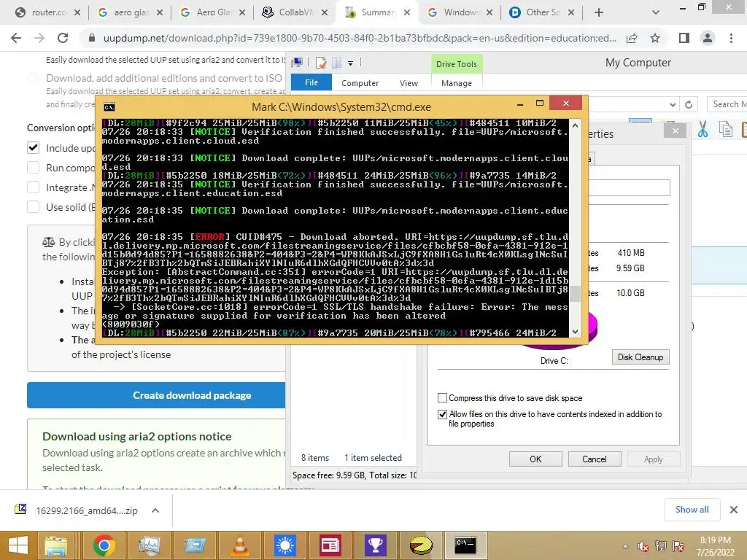Click the network tray icon
This screenshot has width=747, height=560.
pyautogui.click(x=661, y=546)
